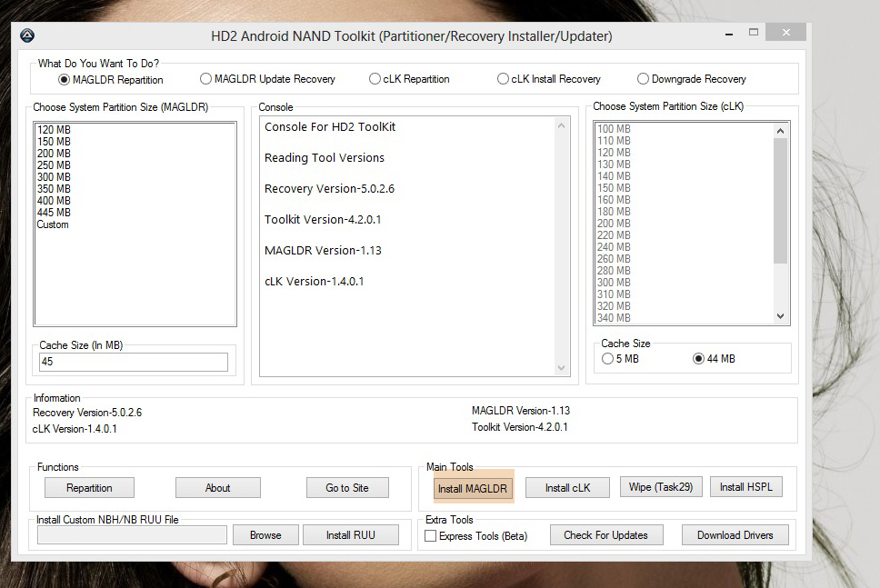Viewport: 880px width, 588px height.
Task: Click Check For Updates button
Action: (x=606, y=534)
